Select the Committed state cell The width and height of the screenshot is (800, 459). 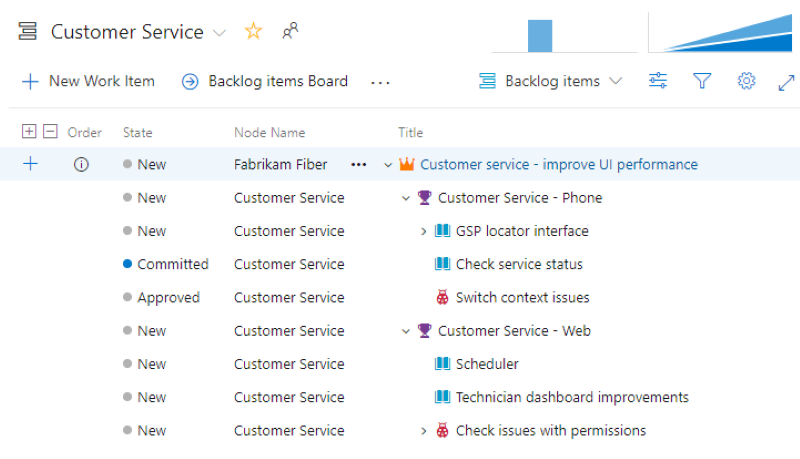[166, 264]
